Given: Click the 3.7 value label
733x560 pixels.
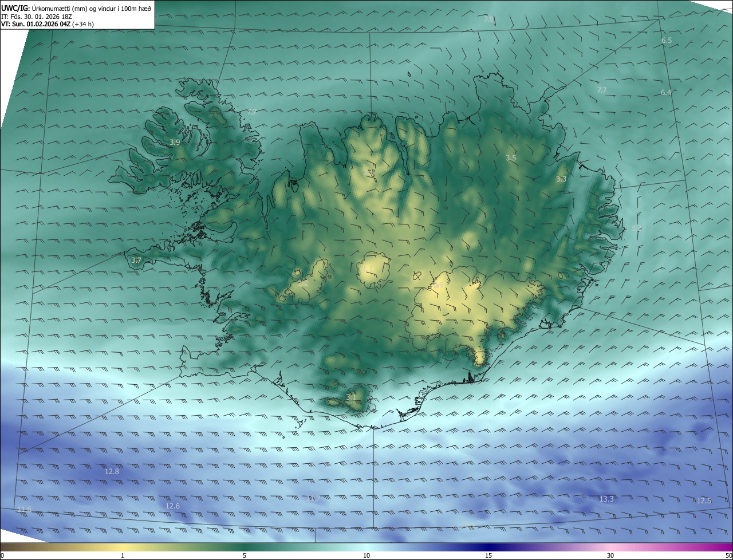Looking at the screenshot, I should 136,261.
